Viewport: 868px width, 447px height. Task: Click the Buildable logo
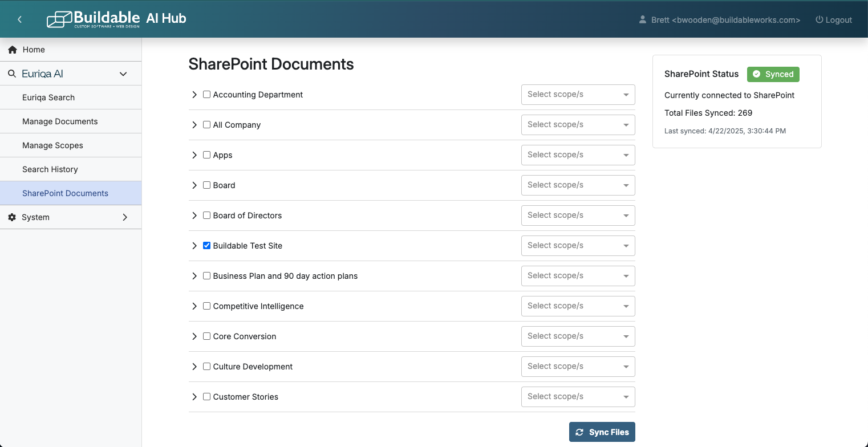click(93, 19)
